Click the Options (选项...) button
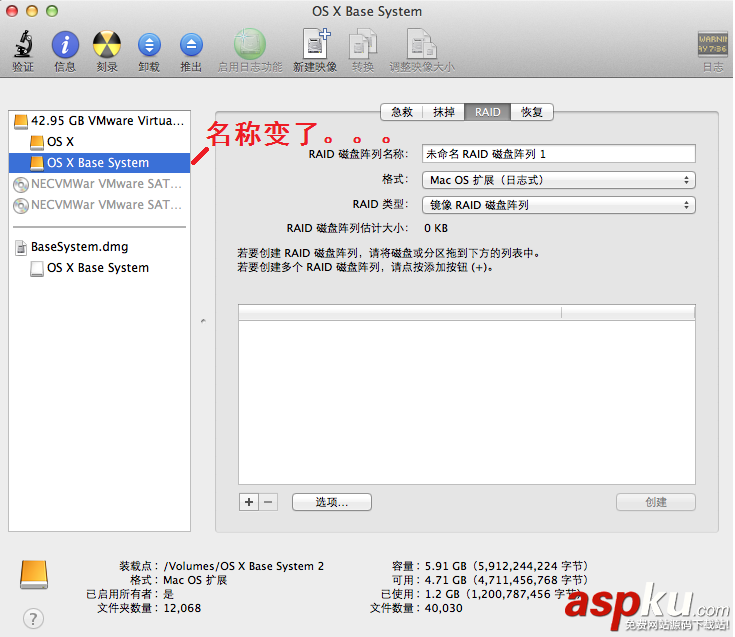 pos(332,502)
